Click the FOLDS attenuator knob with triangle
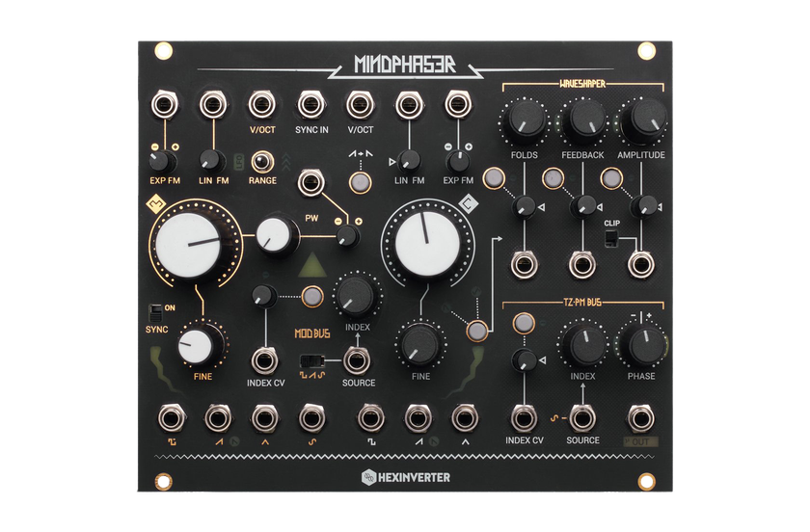 click(x=525, y=204)
